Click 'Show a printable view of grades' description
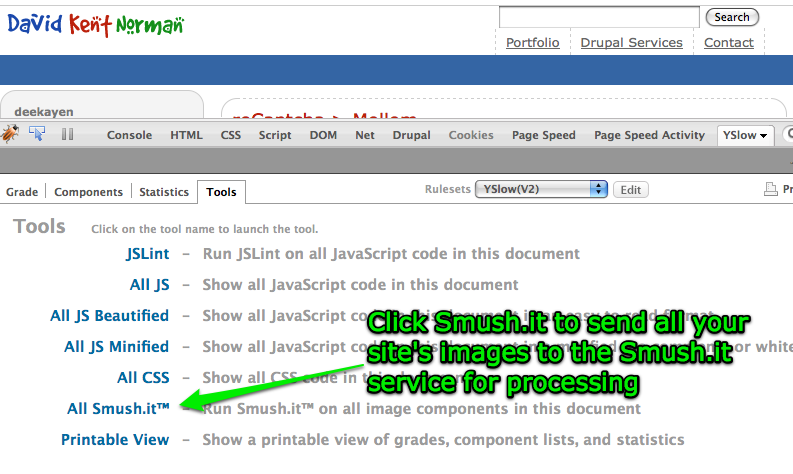 (x=444, y=440)
